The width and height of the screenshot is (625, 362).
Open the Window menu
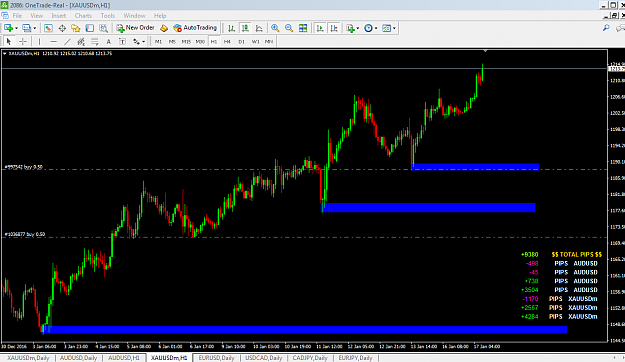tap(134, 16)
